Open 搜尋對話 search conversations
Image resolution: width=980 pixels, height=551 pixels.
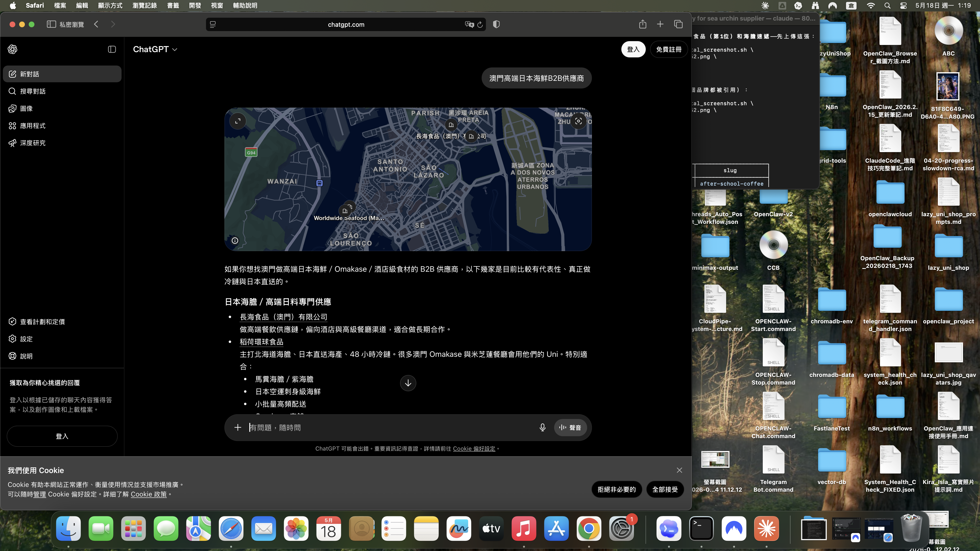pyautogui.click(x=62, y=91)
